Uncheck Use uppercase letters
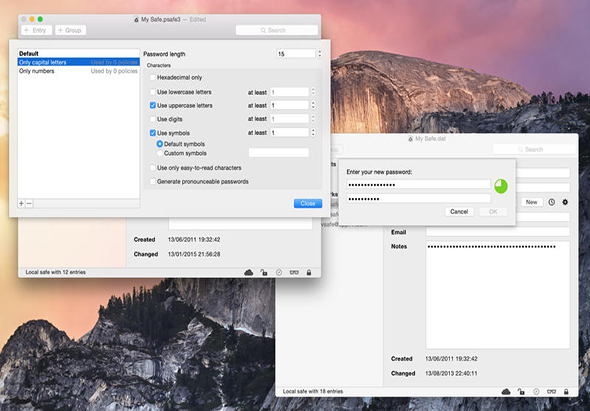Image resolution: width=590 pixels, height=411 pixels. coord(152,105)
